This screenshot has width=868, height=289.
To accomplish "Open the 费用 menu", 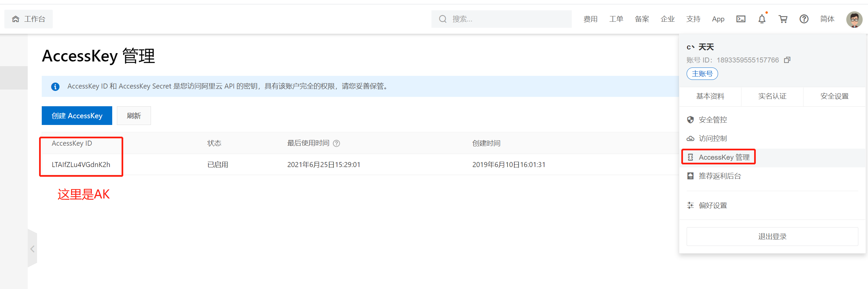I will pos(590,19).
